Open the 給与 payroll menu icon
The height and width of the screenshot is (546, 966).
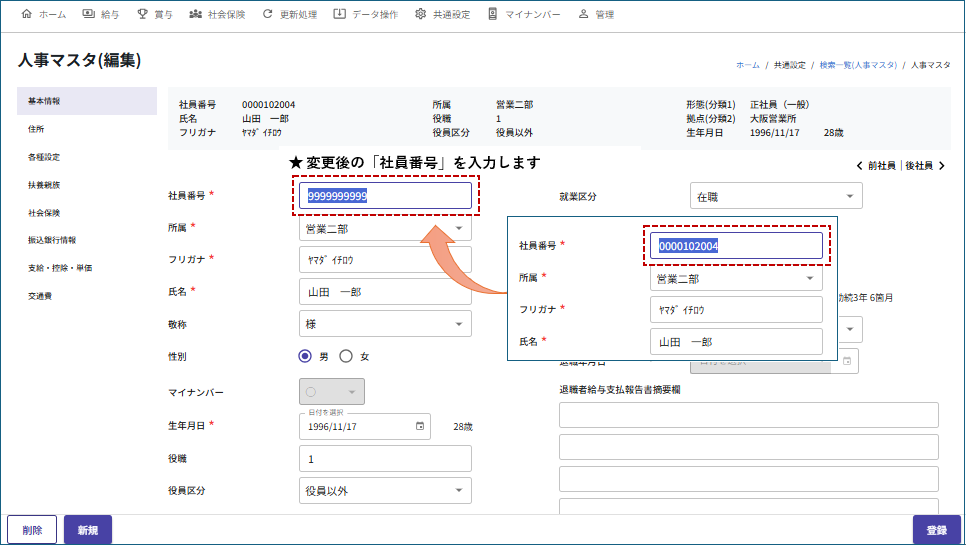(89, 14)
